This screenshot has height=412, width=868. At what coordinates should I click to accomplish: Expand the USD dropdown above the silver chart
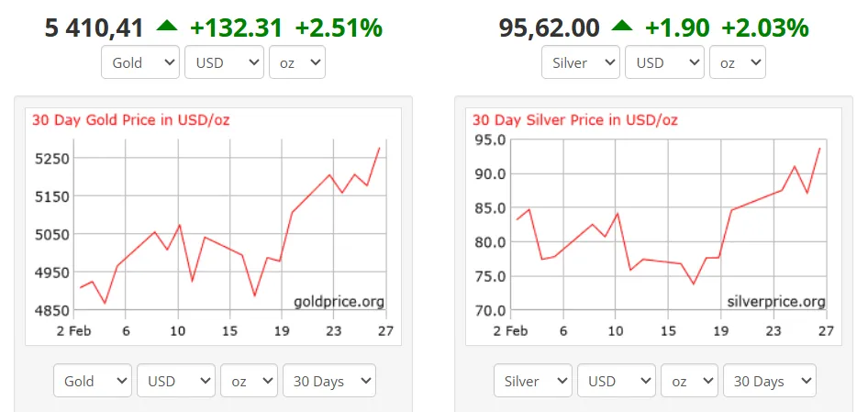point(664,62)
